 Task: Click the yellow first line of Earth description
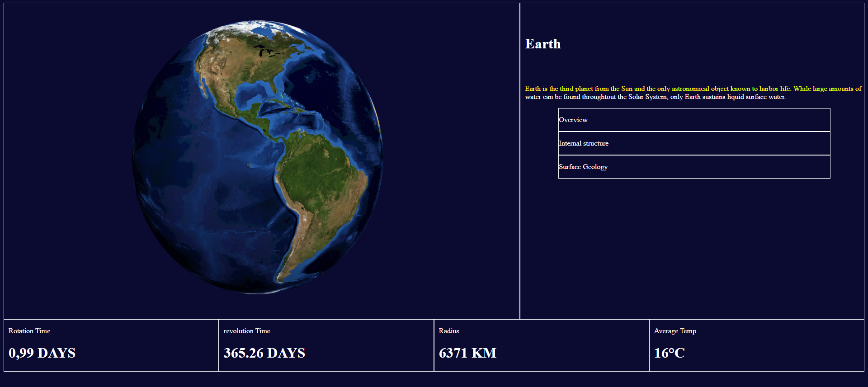693,89
